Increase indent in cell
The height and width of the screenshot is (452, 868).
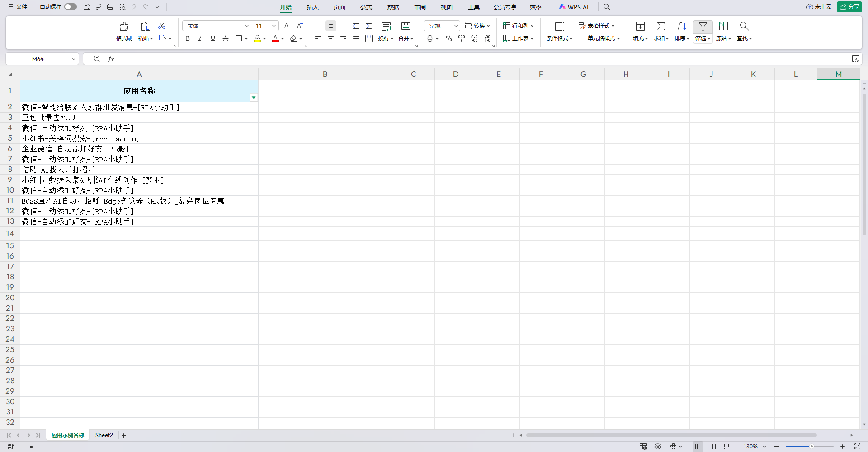369,26
